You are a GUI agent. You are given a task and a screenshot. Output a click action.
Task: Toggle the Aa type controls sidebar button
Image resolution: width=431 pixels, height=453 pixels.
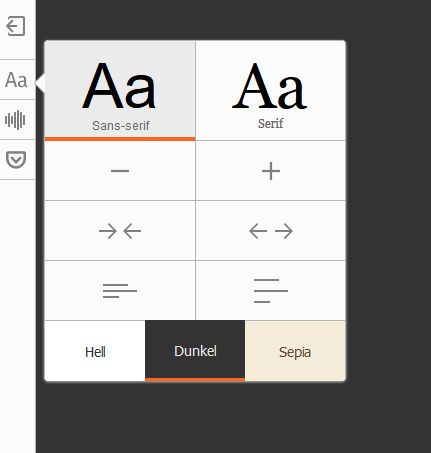tap(16, 80)
